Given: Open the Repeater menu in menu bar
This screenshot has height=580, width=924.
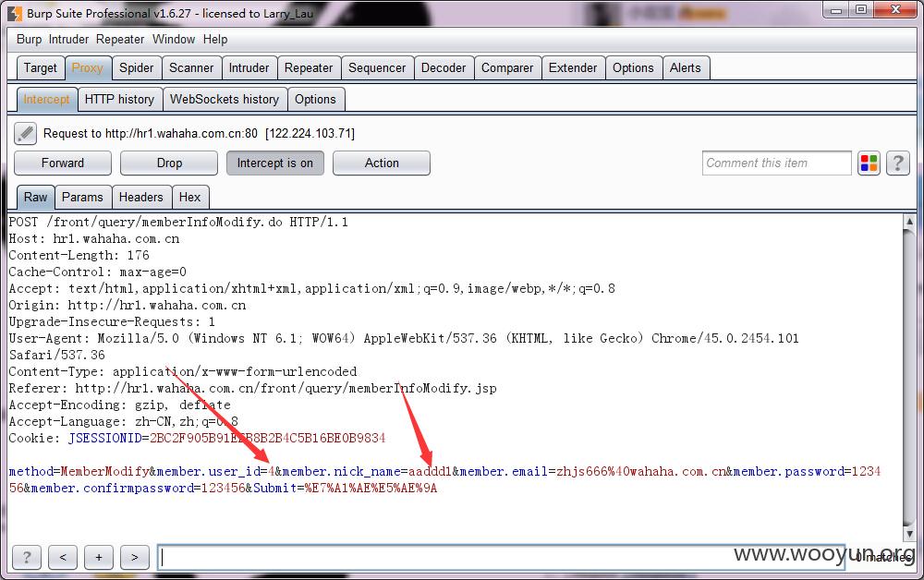Looking at the screenshot, I should (120, 40).
